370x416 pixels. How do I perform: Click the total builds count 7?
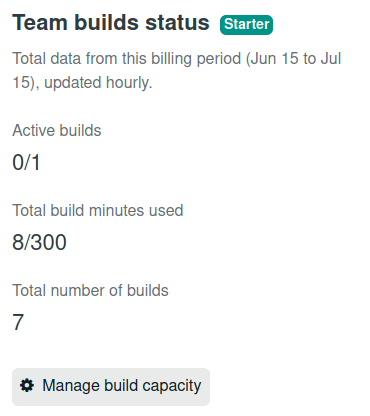[x=18, y=322]
